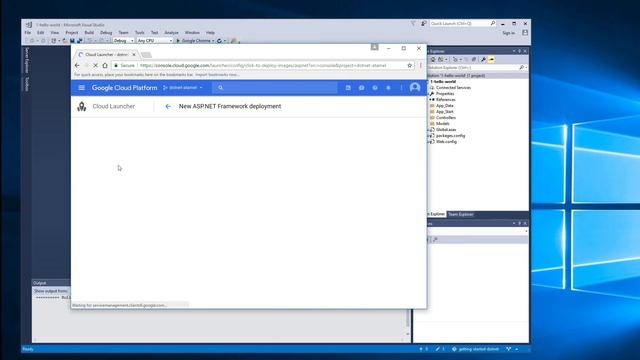This screenshot has height=360, width=640.
Task: Click Solution Explorer properties wrench icon
Action: [x=483, y=60]
